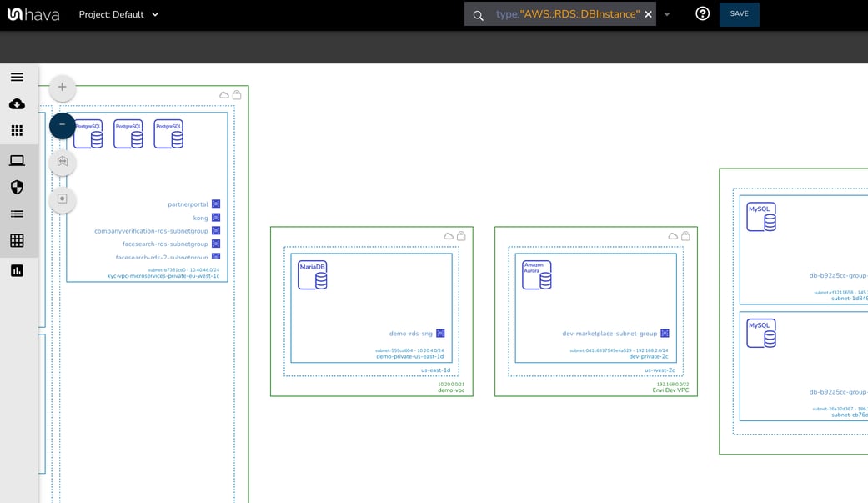Click the facesearch-rds-subnetgroup label
Screen dimensions: 868x503
pos(165,244)
